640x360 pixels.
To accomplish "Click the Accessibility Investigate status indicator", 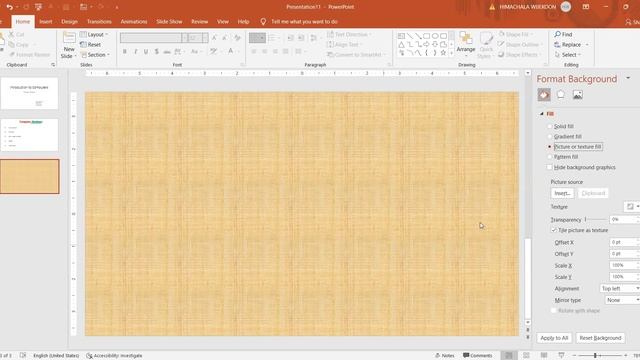I will (114, 356).
